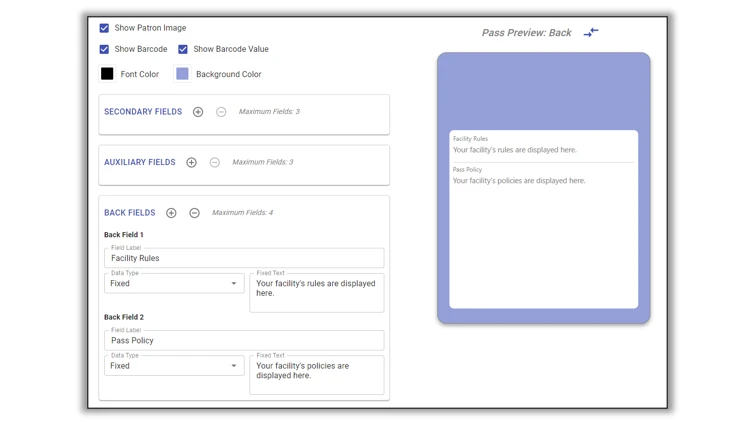The width and height of the screenshot is (756, 424).
Task: Click the Back Fields section header
Action: pyautogui.click(x=130, y=213)
